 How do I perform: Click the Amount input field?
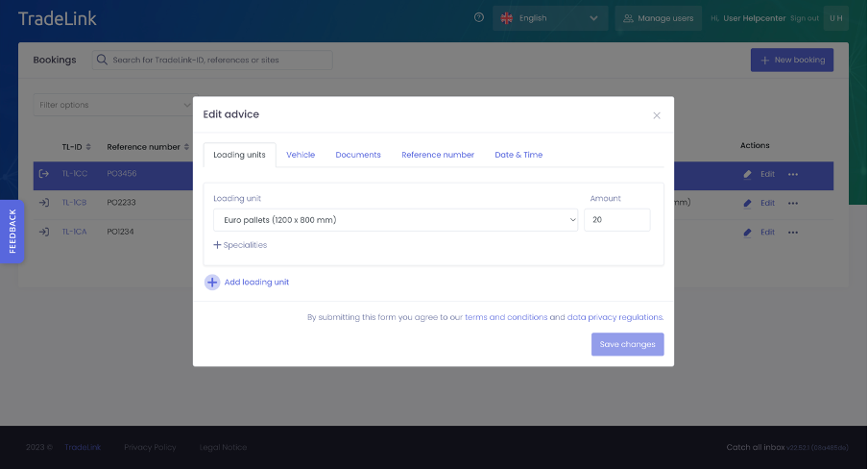coord(616,220)
